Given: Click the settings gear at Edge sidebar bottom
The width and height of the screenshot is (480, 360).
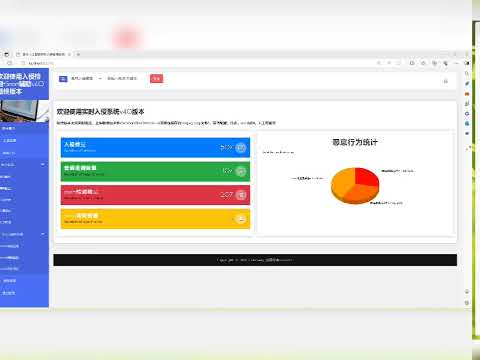Looking at the screenshot, I should [x=467, y=303].
